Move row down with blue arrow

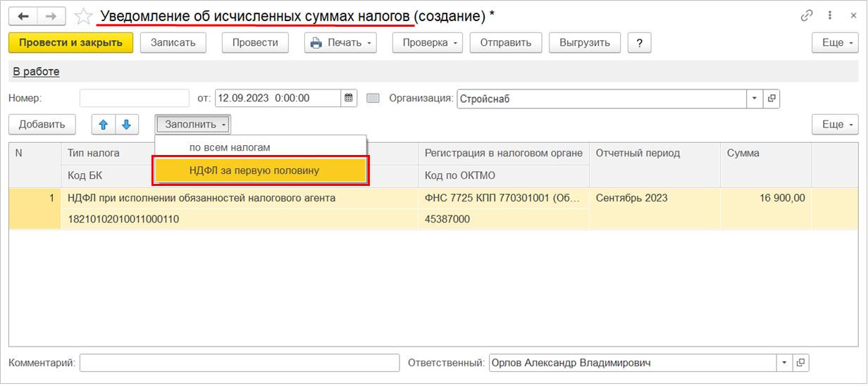point(126,125)
